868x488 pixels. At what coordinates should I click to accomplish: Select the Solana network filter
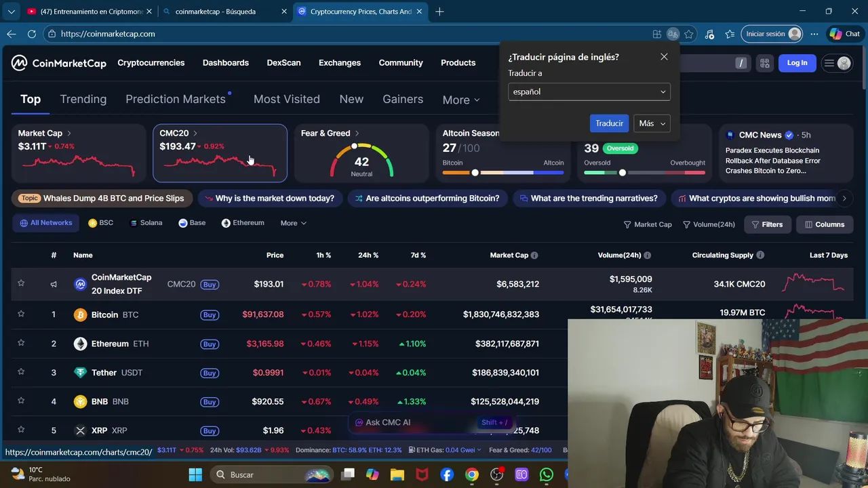146,223
